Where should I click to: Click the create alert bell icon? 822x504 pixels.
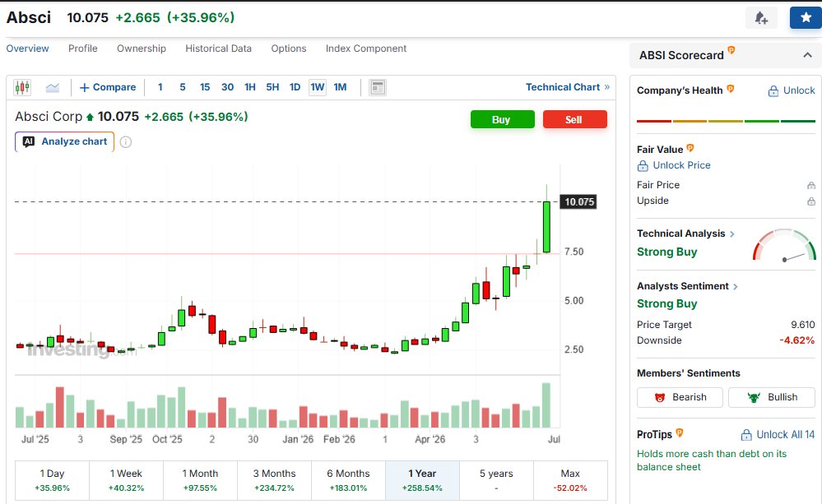coord(761,18)
